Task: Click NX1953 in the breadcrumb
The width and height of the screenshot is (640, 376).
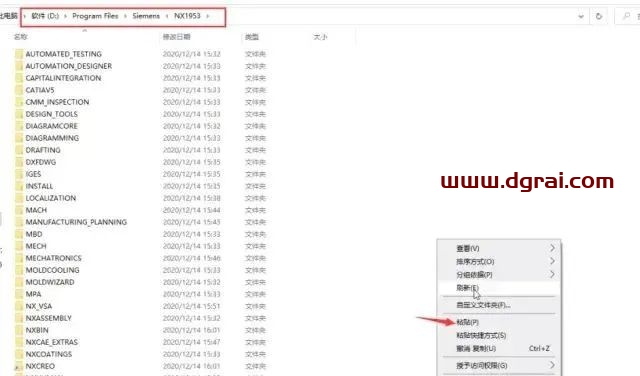Action: [x=187, y=16]
